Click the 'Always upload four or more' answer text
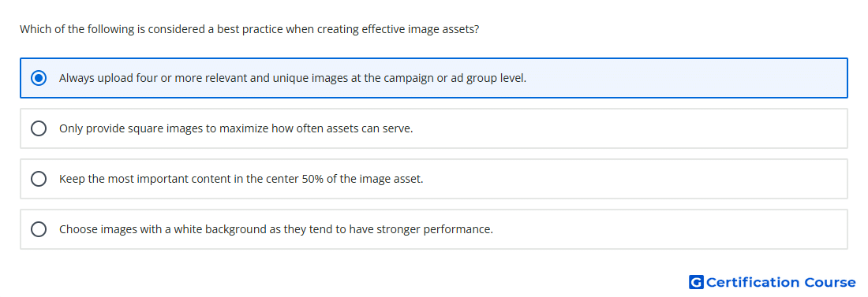 tap(293, 78)
